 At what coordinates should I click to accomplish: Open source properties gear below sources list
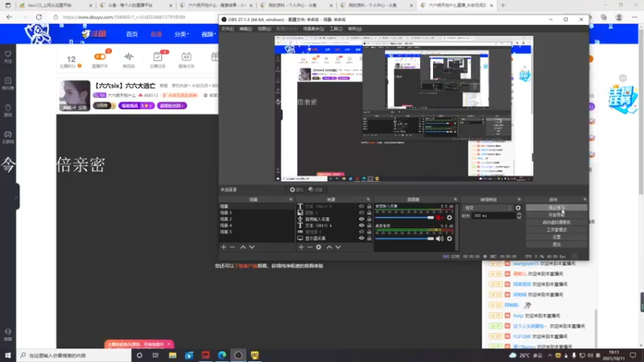point(319,247)
